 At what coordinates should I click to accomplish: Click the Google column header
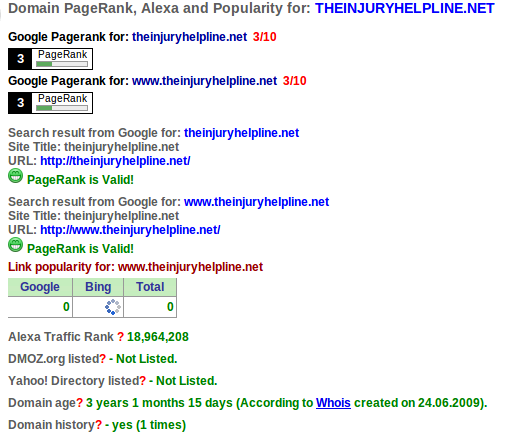pos(40,287)
